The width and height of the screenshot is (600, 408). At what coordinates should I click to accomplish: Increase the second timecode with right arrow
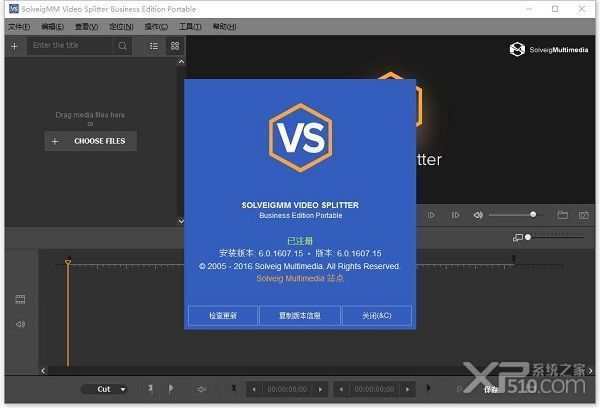408,390
